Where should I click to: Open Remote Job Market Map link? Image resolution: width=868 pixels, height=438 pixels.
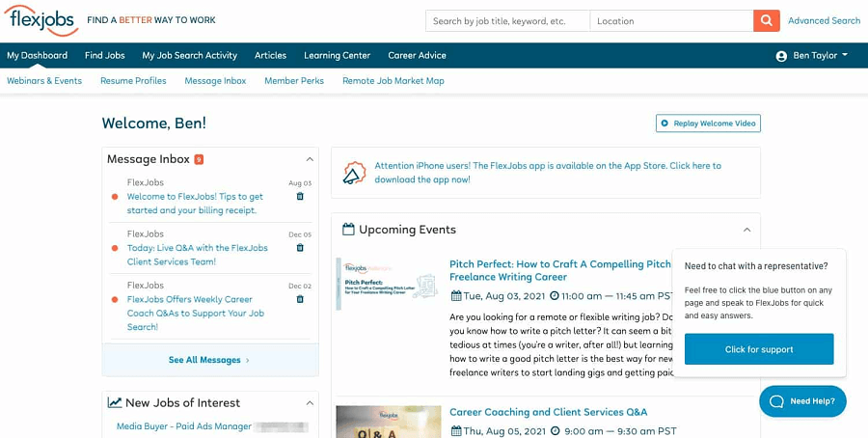393,81
